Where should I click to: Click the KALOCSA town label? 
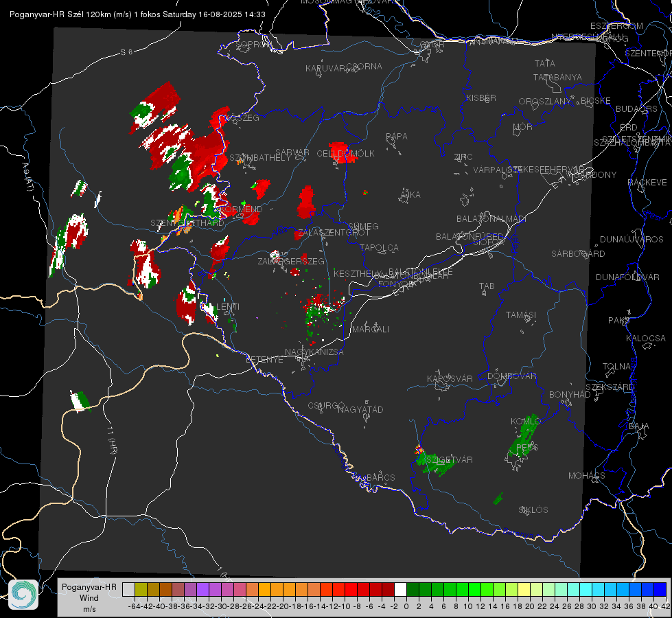(646, 339)
